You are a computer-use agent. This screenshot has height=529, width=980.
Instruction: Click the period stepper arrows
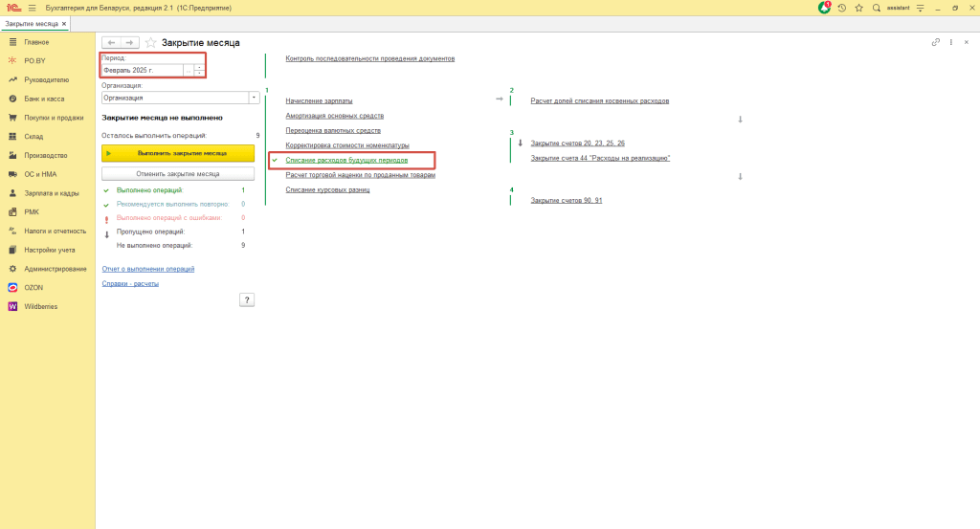click(x=199, y=71)
